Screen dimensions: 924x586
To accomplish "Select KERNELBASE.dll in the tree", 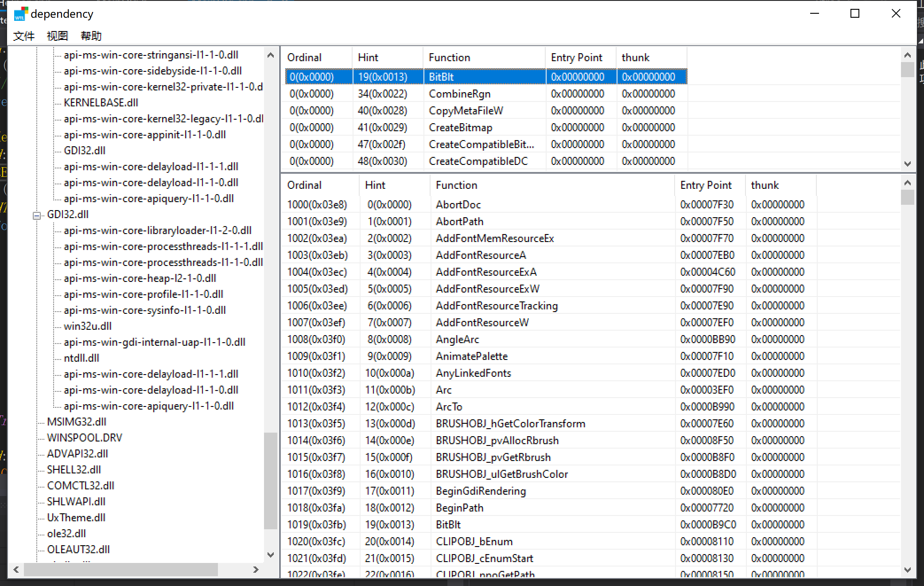I will [101, 103].
